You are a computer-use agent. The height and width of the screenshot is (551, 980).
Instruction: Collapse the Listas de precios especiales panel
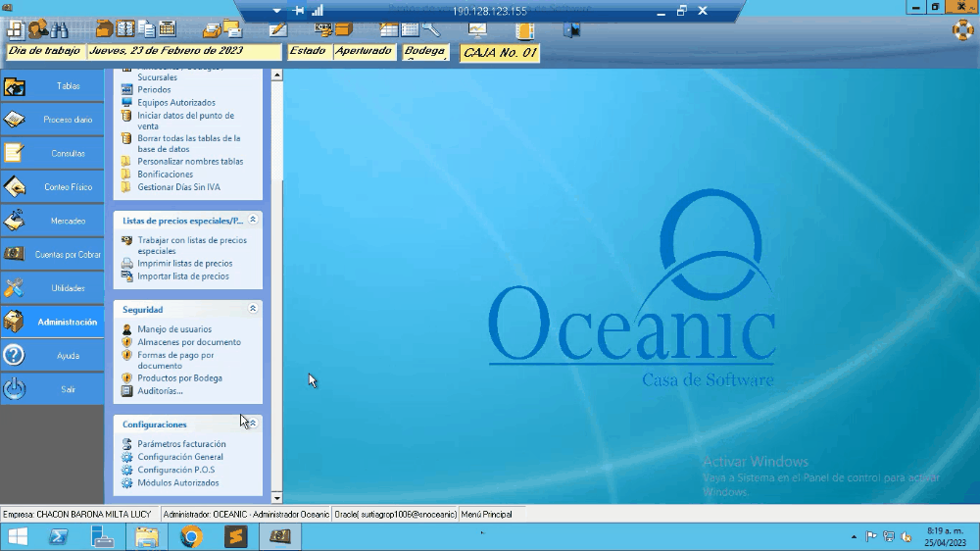point(253,221)
